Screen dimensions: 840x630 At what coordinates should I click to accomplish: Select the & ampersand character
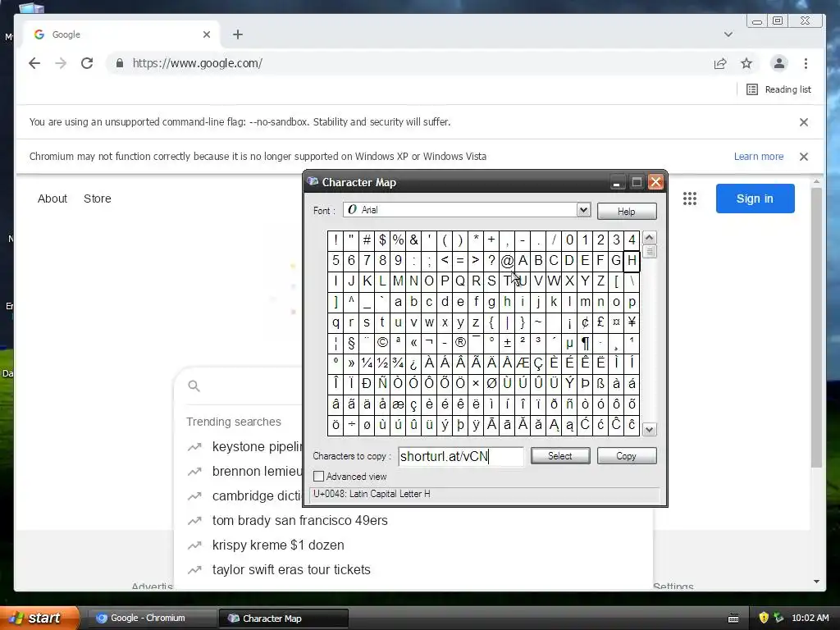(x=413, y=240)
